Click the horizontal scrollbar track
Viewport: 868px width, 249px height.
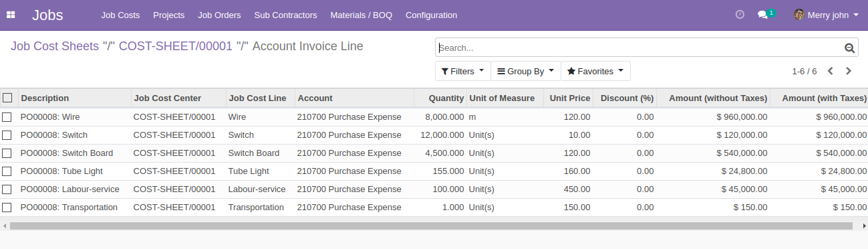[431, 226]
